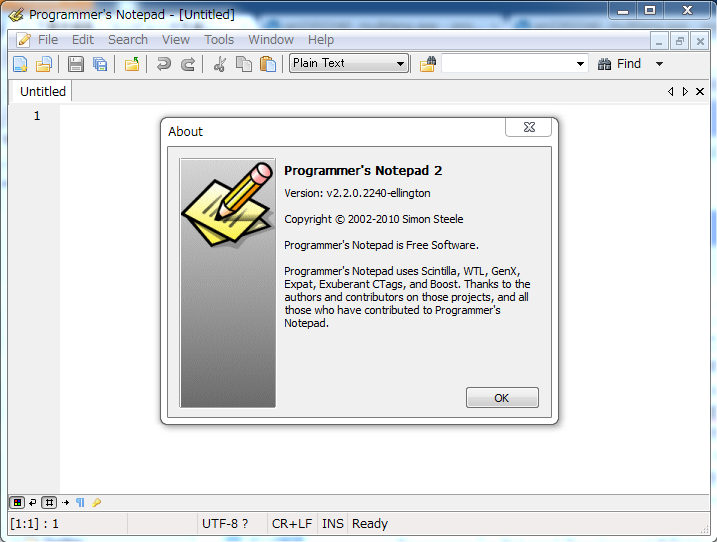This screenshot has height=542, width=717.
Task: Click the title bar application icon
Action: tap(16, 15)
